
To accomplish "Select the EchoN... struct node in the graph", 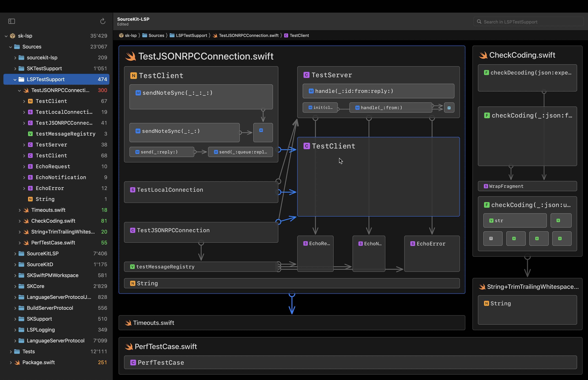I will click(x=369, y=254).
